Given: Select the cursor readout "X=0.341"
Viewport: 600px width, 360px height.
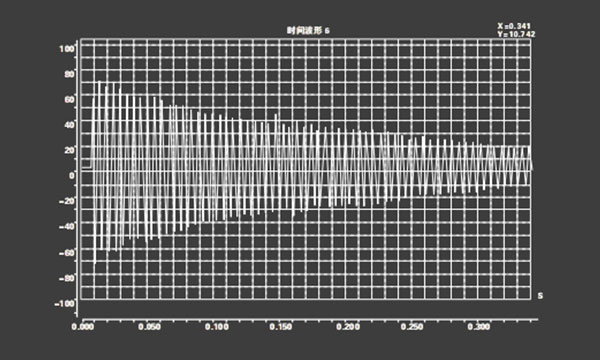Looking at the screenshot, I should 514,26.
